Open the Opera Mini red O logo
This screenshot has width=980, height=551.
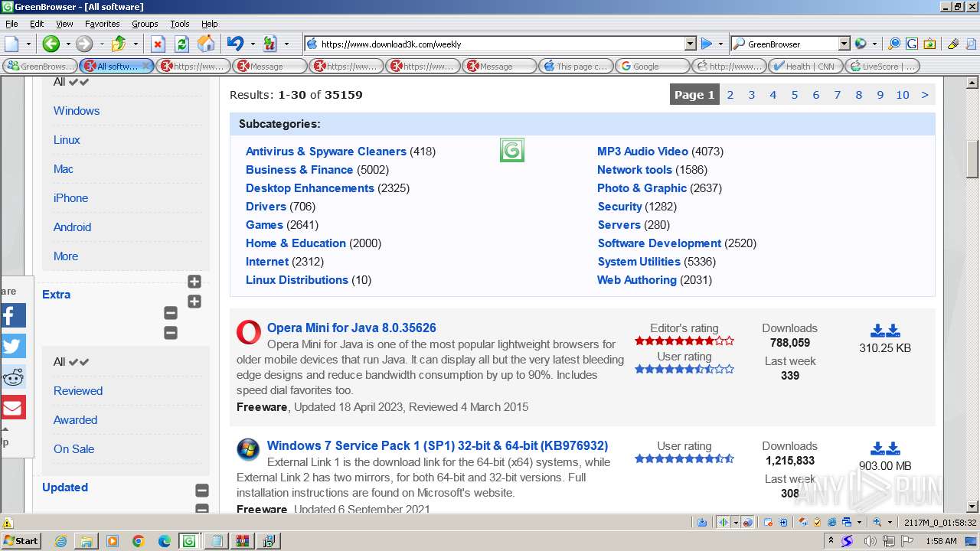[x=249, y=332]
